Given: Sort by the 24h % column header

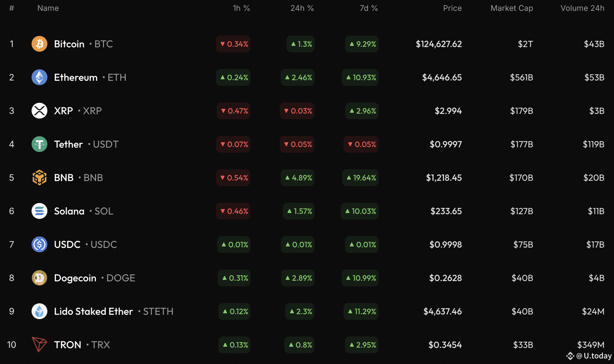Looking at the screenshot, I should pos(302,8).
